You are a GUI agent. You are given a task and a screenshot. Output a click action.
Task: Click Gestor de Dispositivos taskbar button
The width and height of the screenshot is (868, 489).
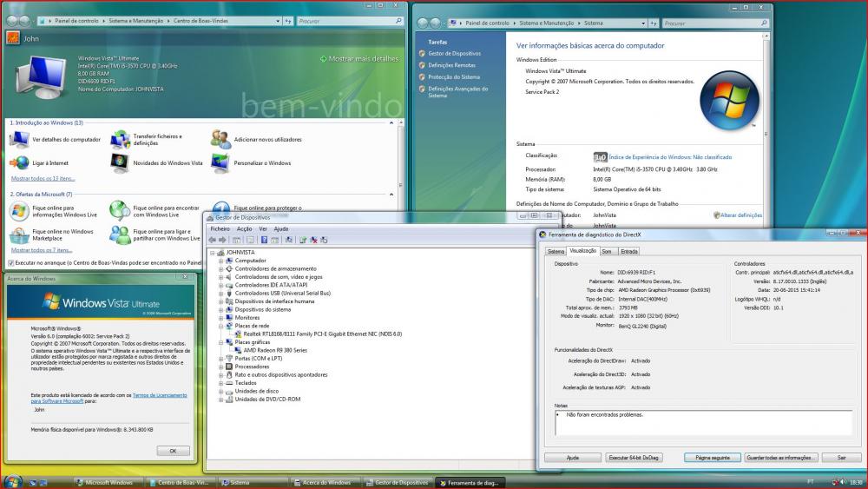pos(398,482)
